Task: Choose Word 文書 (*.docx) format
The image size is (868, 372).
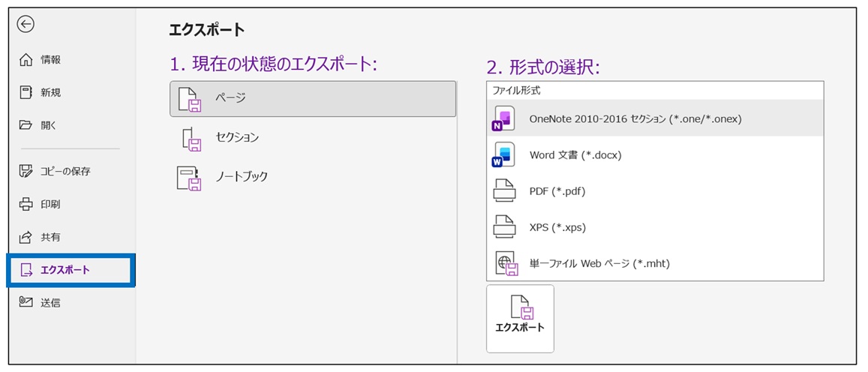Action: (x=655, y=155)
